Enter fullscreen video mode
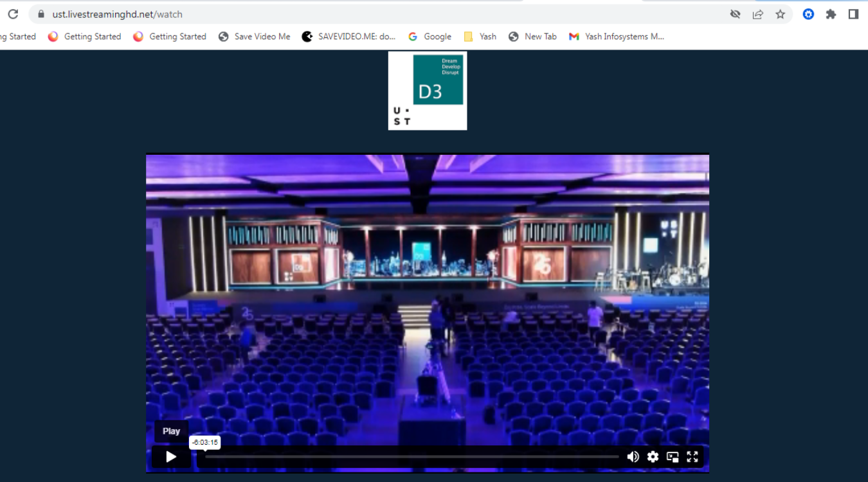This screenshot has width=868, height=482. (x=692, y=456)
